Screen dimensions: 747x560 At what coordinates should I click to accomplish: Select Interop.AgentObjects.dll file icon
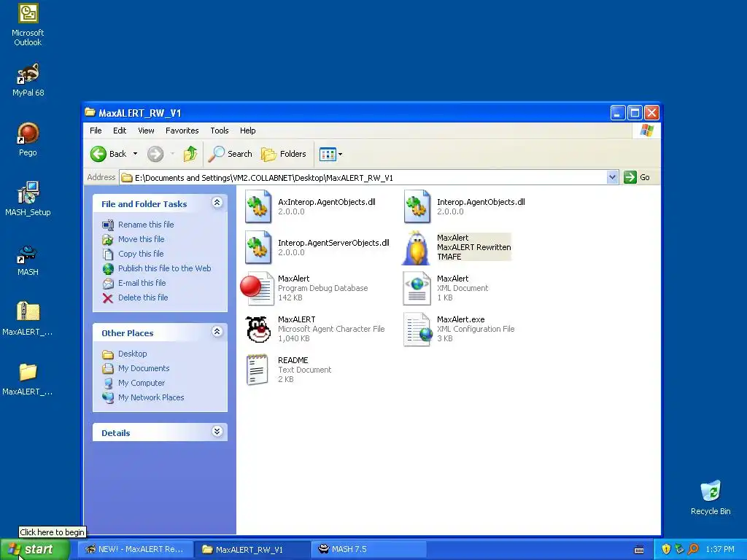pos(417,206)
